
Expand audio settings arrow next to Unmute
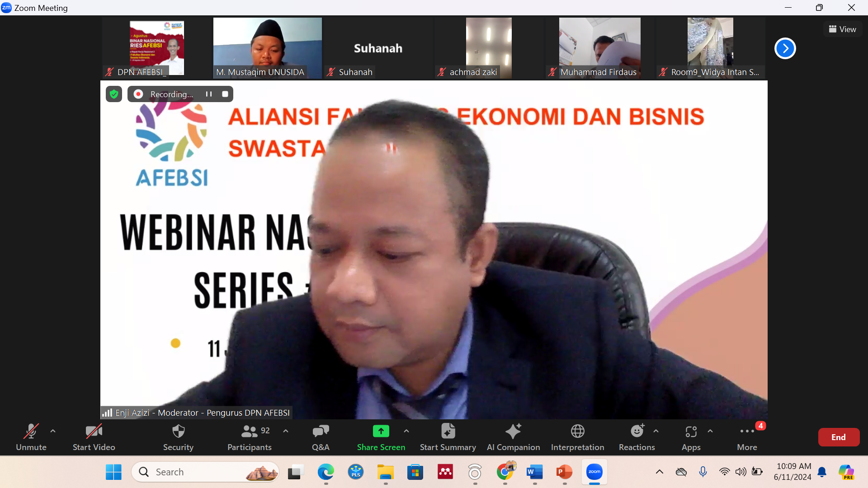53,431
